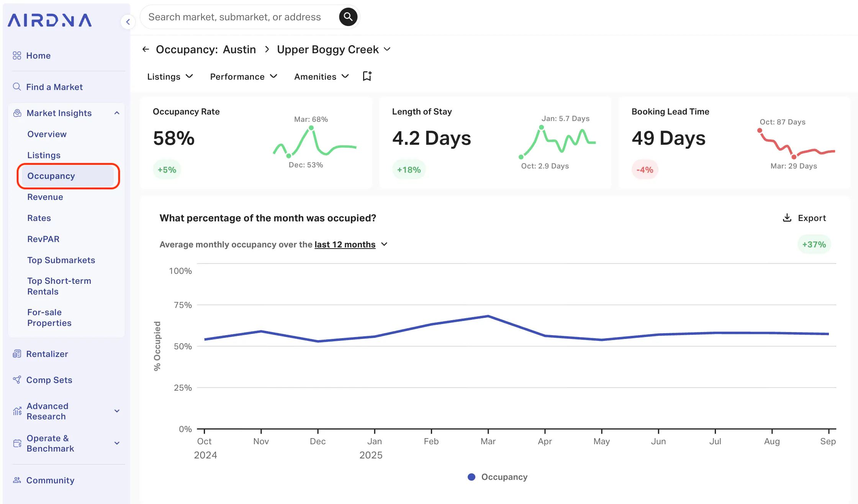Image resolution: width=858 pixels, height=504 pixels.
Task: Open Top Short-term Rentals
Action: [x=59, y=286]
